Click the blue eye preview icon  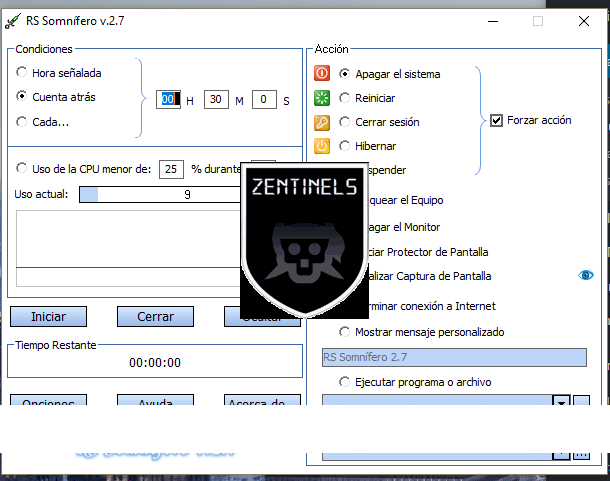(x=585, y=275)
